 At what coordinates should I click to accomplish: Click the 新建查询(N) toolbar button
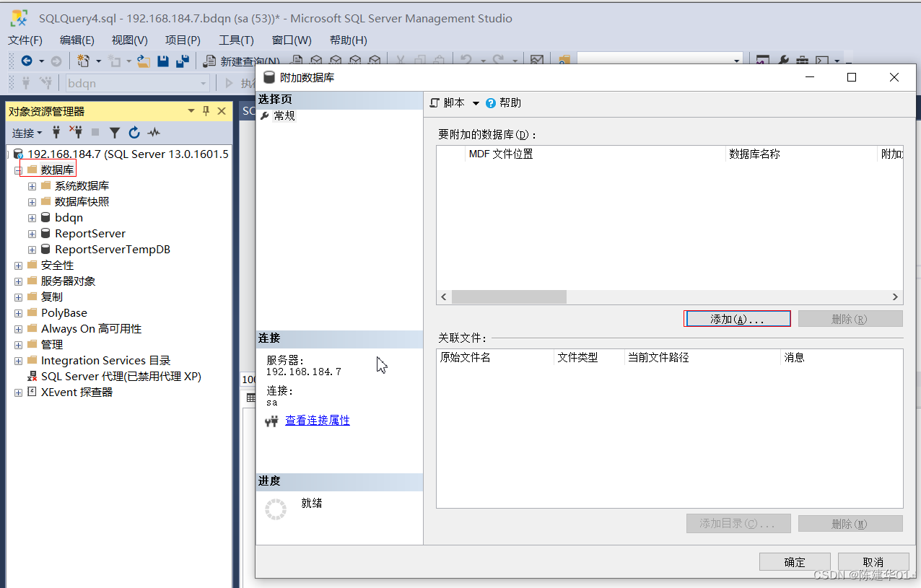(x=243, y=61)
